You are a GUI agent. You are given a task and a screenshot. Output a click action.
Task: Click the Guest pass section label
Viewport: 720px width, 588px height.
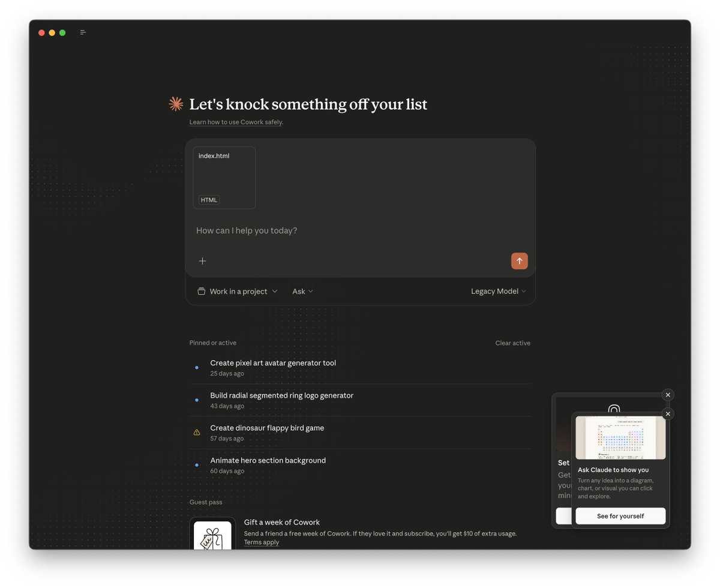pos(206,502)
